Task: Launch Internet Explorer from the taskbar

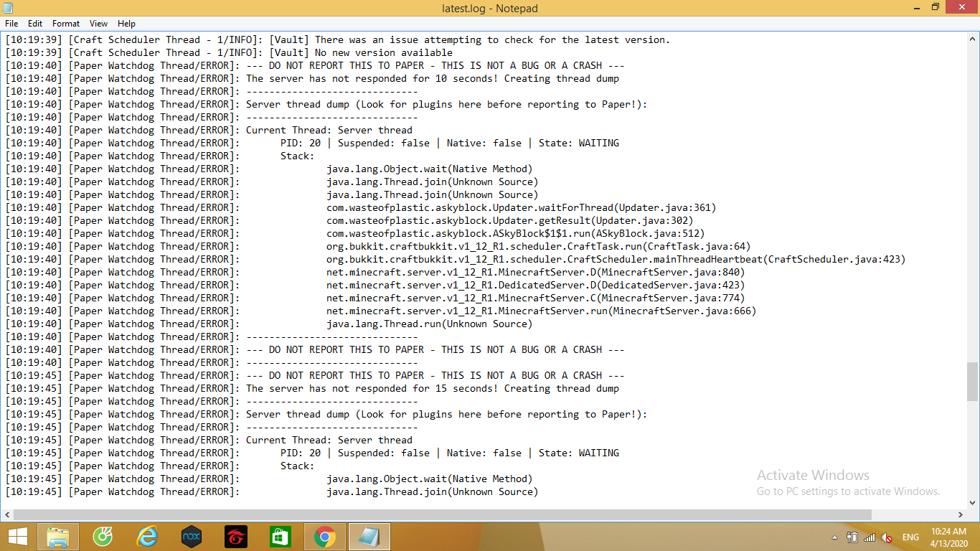Action: pyautogui.click(x=147, y=537)
